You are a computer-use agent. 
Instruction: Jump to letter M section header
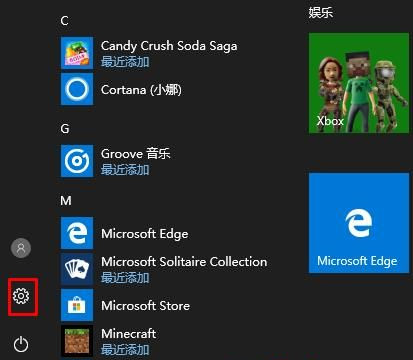point(66,201)
